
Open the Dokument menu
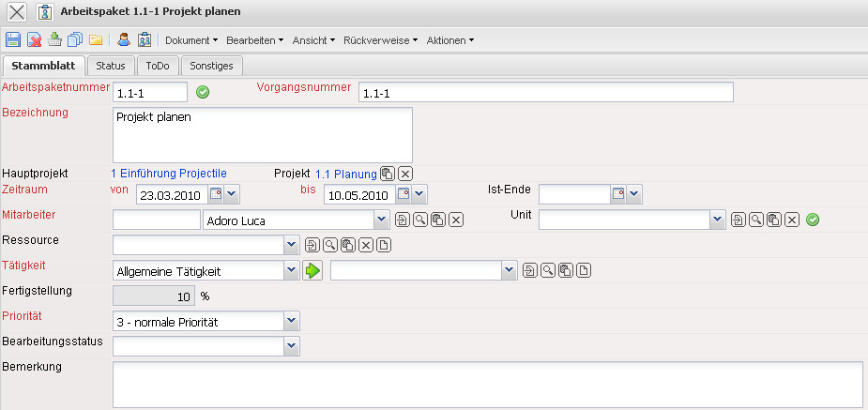(190, 40)
